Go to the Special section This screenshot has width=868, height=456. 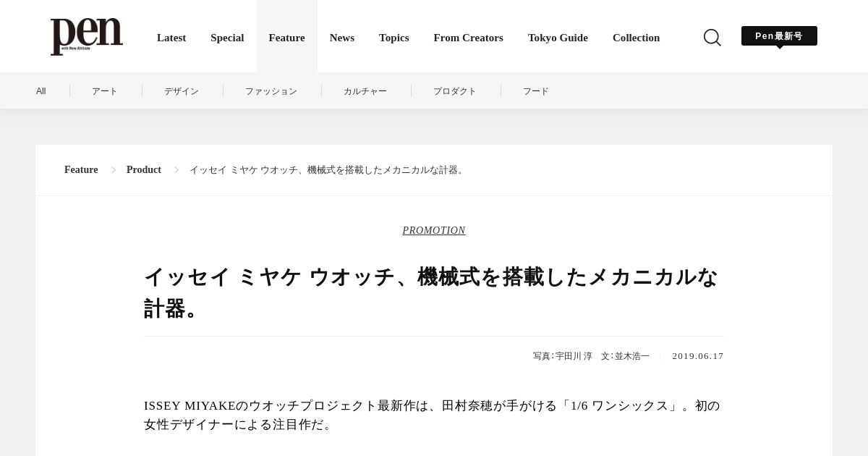[227, 38]
